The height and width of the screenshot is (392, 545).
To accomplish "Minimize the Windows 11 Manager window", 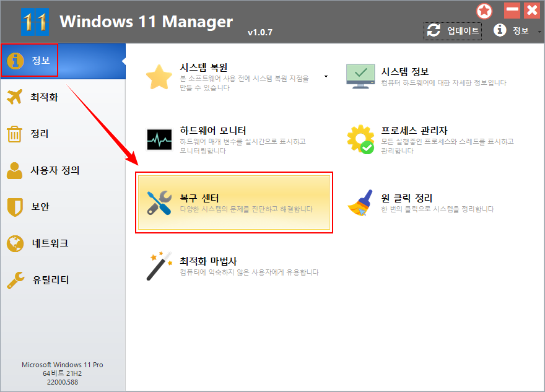I will [x=512, y=11].
